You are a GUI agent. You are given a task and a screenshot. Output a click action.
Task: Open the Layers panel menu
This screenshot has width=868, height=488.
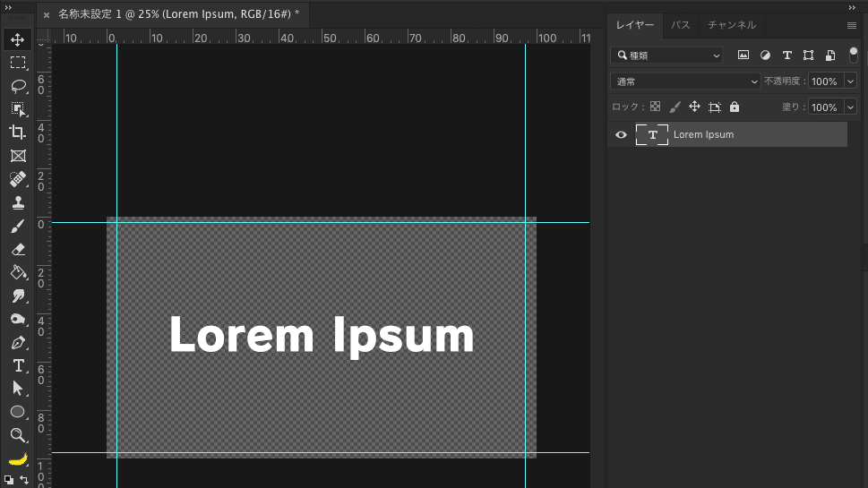851,25
